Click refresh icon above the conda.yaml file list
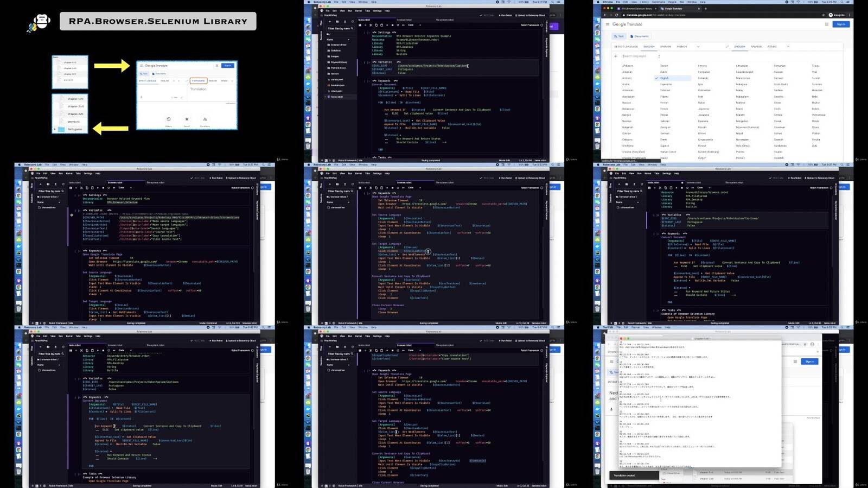868x488 pixels. (353, 22)
